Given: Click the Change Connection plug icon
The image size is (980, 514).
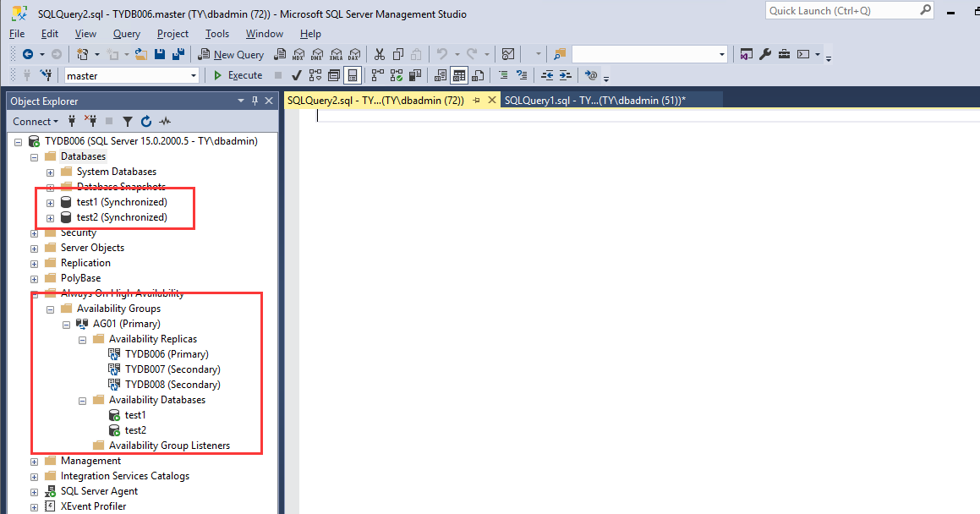Looking at the screenshot, I should pos(46,75).
